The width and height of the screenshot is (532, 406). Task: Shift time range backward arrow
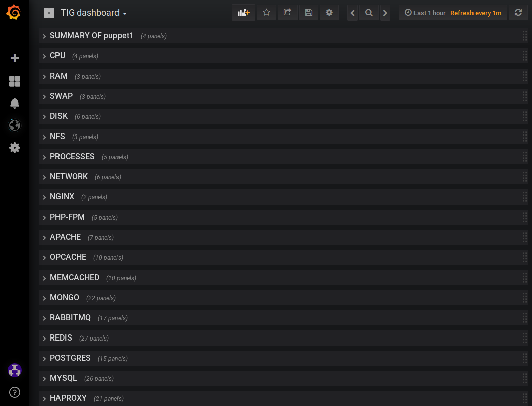352,13
